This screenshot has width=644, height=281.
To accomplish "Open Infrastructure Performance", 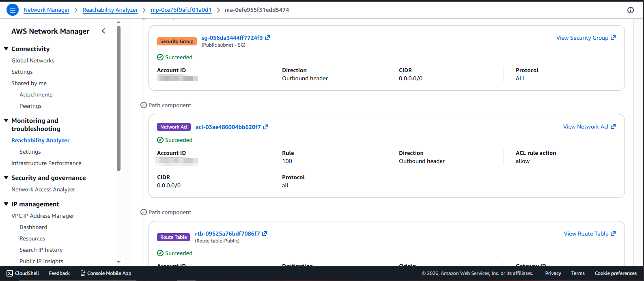I will tap(46, 163).
